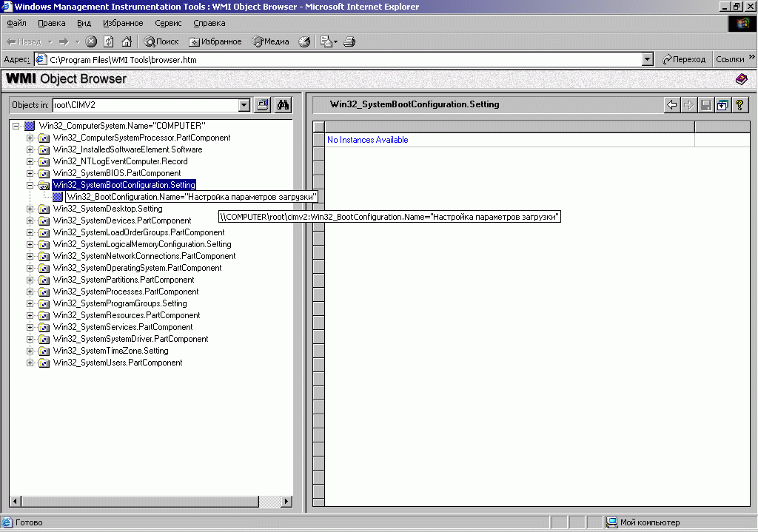
Task: Click the Stop toolbar icon
Action: point(91,42)
